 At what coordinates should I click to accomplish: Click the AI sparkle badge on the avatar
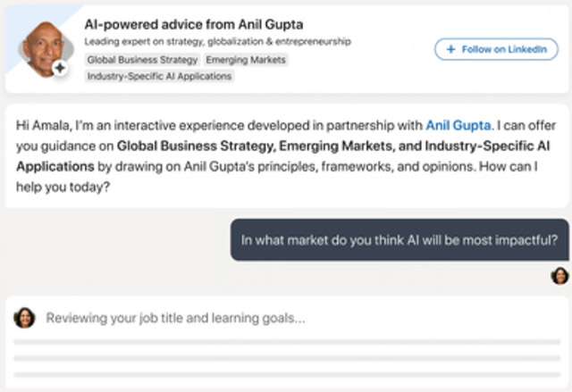pyautogui.click(x=60, y=68)
